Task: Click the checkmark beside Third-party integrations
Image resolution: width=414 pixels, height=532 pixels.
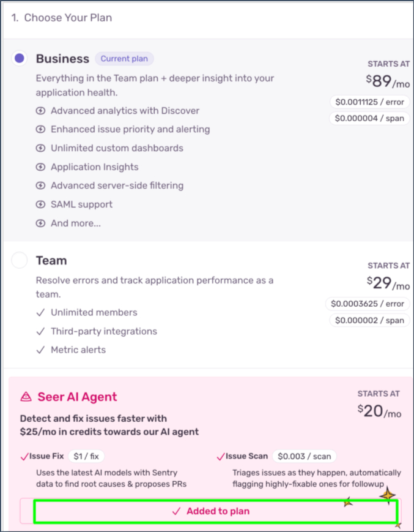Action: click(40, 331)
